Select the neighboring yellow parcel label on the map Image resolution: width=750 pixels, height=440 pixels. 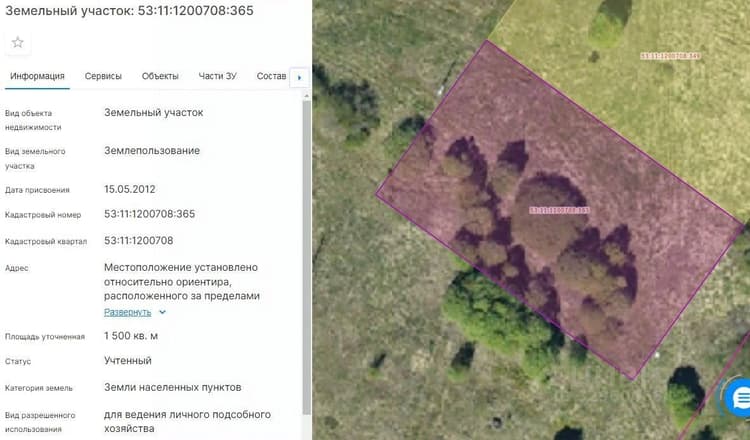click(670, 56)
